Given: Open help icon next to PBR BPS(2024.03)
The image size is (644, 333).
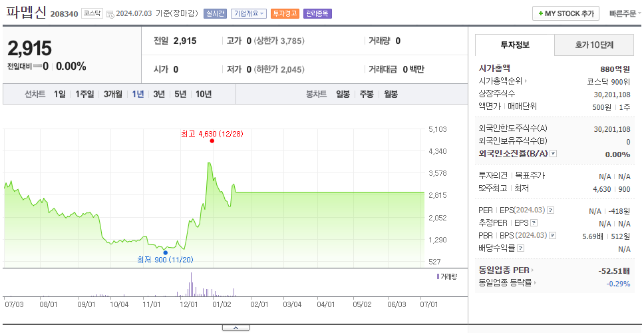Looking at the screenshot, I should [x=553, y=236].
